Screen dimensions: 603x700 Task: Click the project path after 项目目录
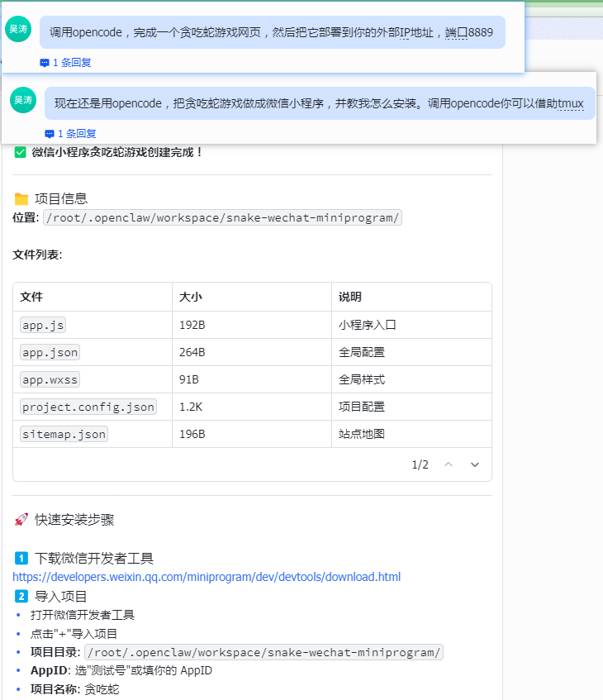coord(264,652)
